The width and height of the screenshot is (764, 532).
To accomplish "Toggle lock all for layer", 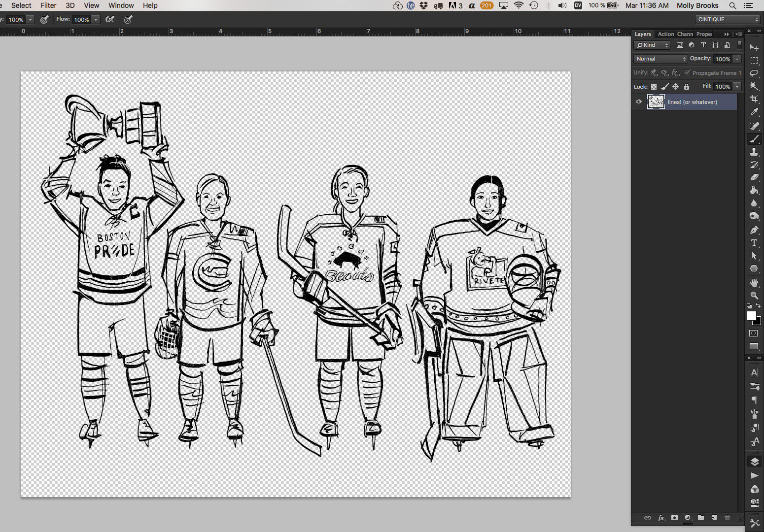I will pyautogui.click(x=687, y=87).
